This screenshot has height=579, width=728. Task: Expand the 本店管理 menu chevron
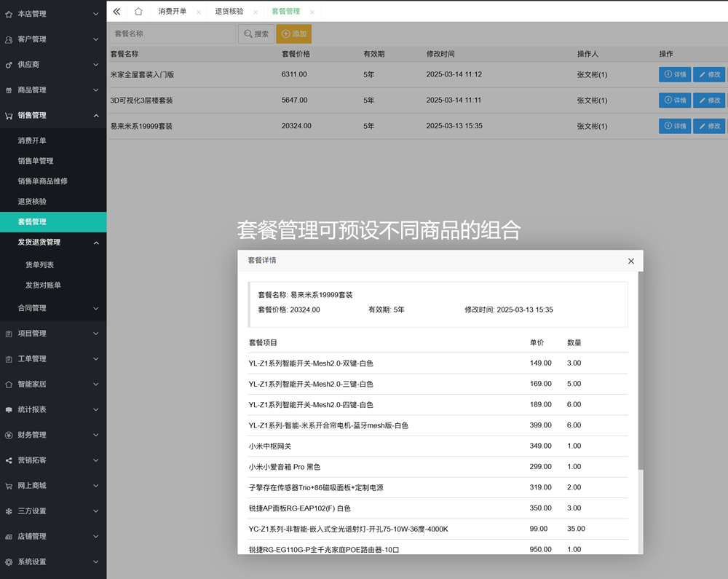coord(95,14)
